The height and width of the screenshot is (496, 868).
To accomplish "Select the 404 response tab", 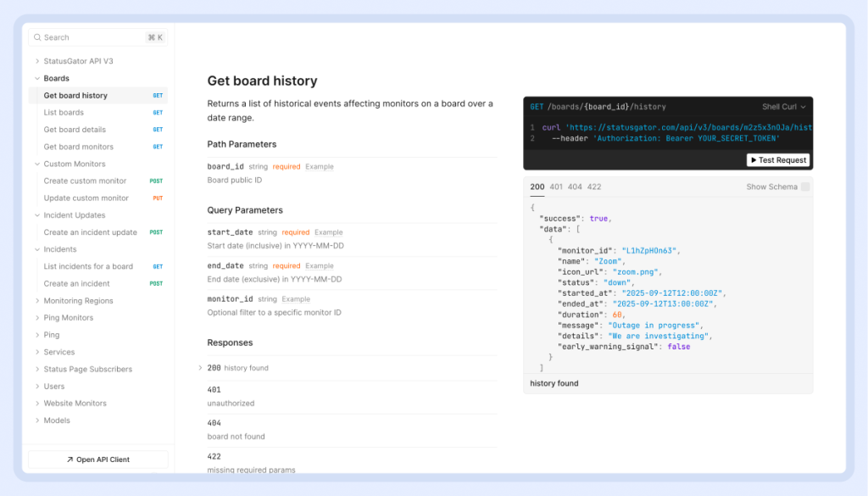I will pos(575,187).
